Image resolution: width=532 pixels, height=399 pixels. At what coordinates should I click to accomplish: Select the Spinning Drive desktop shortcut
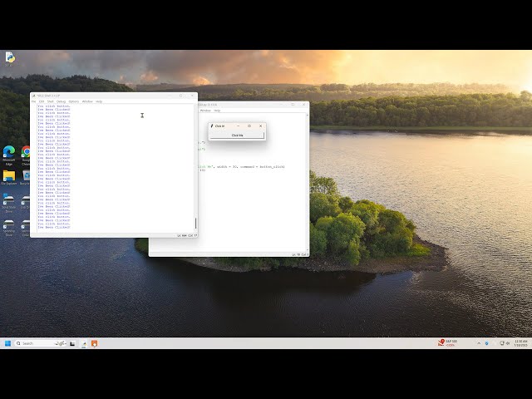tap(9, 228)
